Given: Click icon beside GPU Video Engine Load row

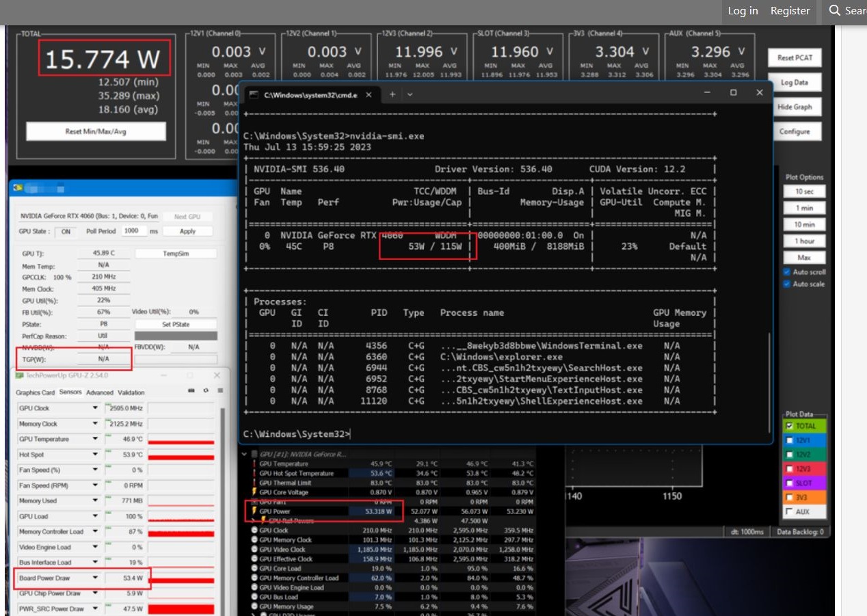Looking at the screenshot, I should click(x=254, y=587).
